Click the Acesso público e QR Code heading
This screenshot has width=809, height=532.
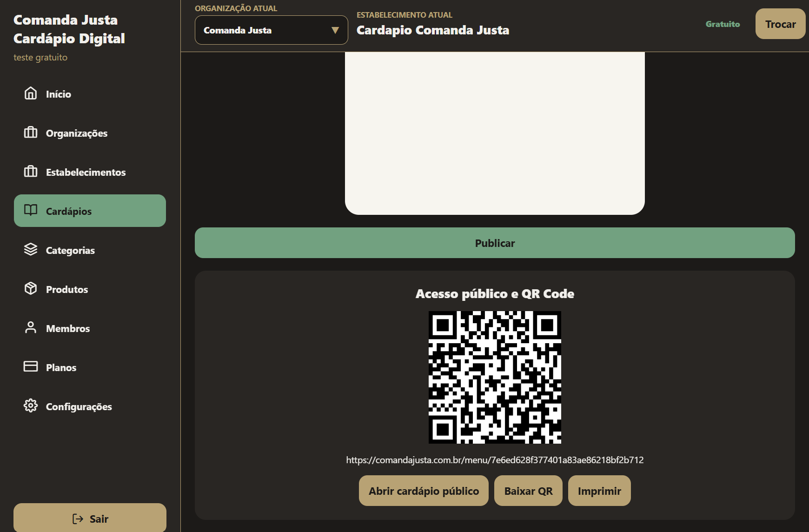pos(495,294)
